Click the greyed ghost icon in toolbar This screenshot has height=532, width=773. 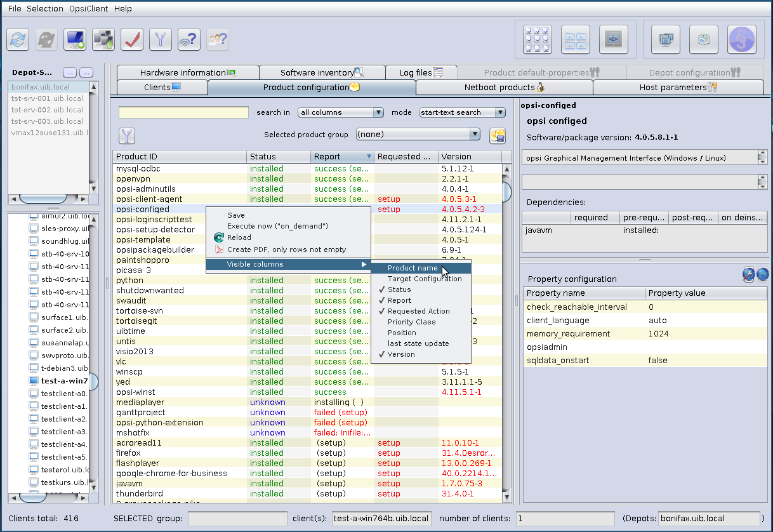coord(46,39)
